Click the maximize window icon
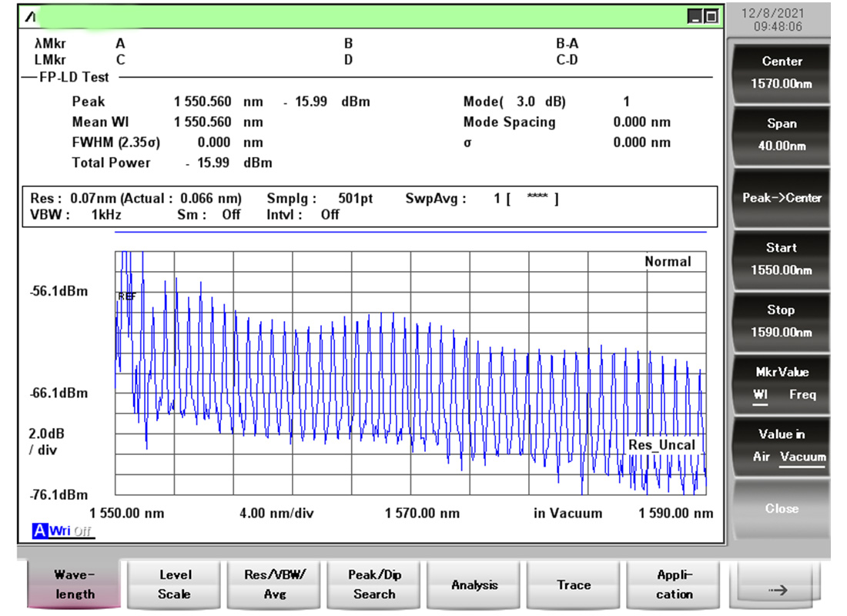Viewport: 847px width, 616px height. click(711, 16)
